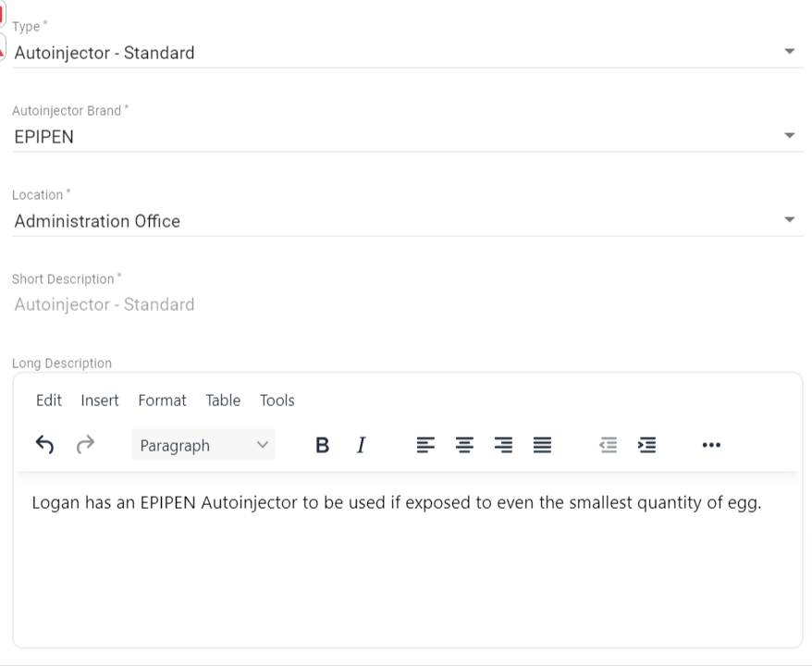Open the Edit menu
Viewport: 812px width, 666px height.
point(49,401)
